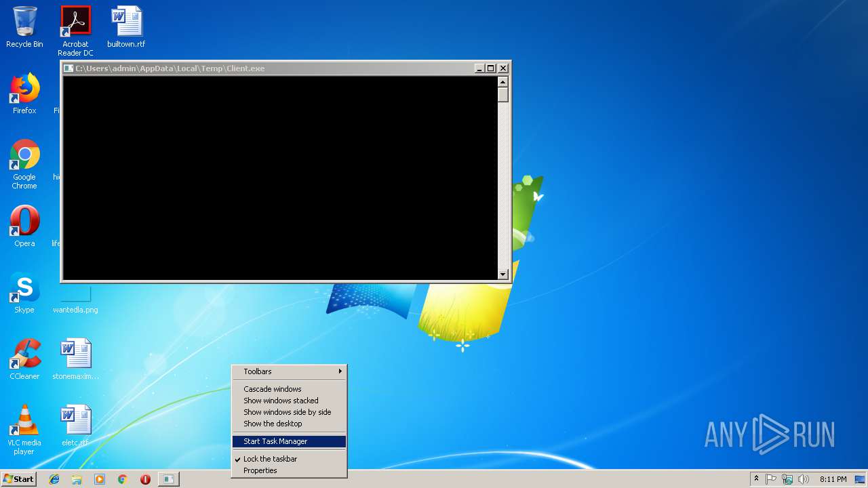Open the volume speaker tray icon

click(804, 479)
